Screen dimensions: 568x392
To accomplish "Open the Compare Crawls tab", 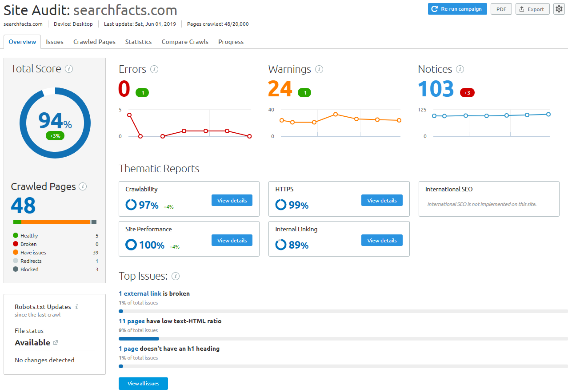I will [x=185, y=42].
